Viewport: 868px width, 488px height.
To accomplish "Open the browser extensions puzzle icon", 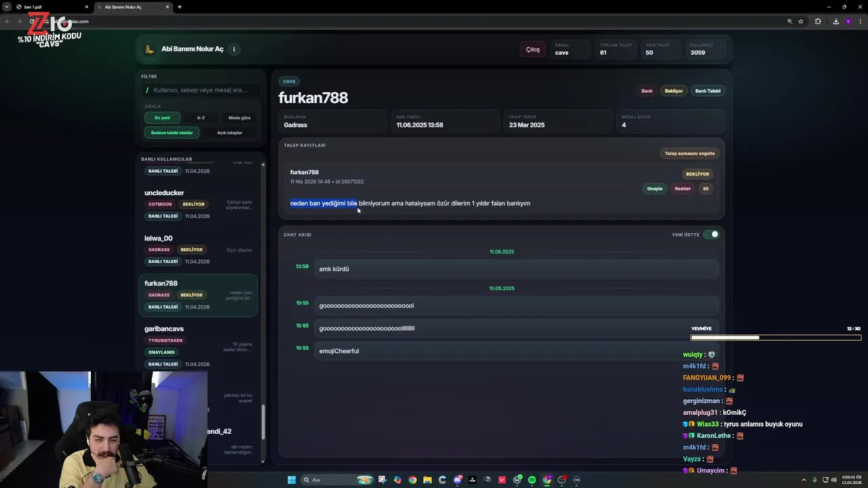I will click(818, 21).
